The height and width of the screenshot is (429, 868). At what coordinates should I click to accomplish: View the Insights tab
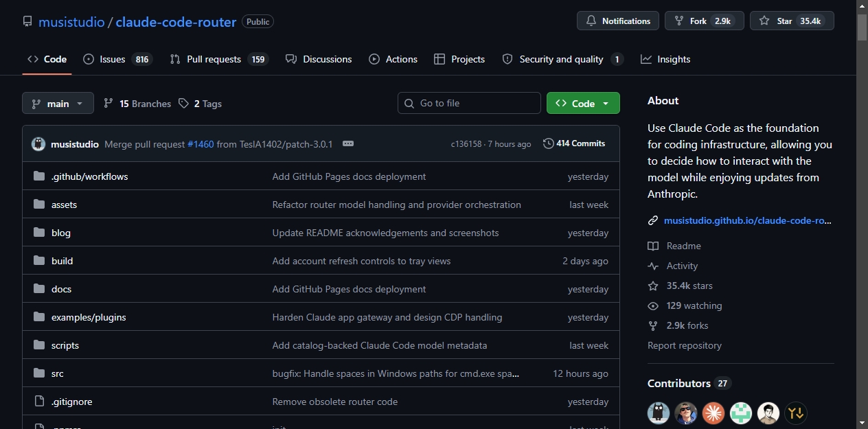point(665,59)
